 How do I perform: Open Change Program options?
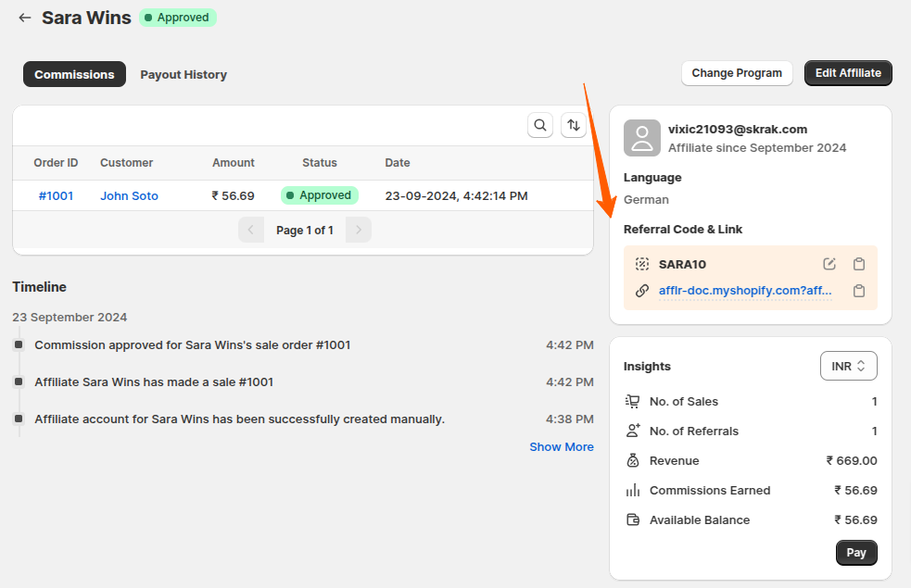tap(737, 72)
